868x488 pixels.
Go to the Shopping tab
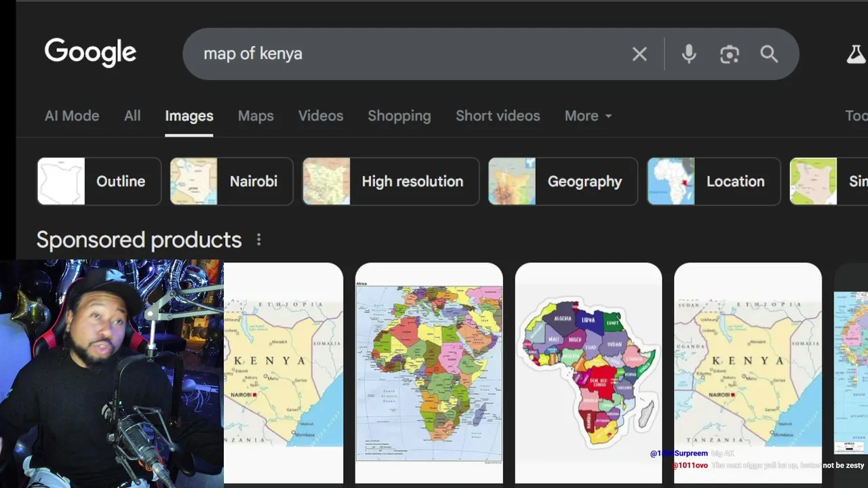point(399,116)
